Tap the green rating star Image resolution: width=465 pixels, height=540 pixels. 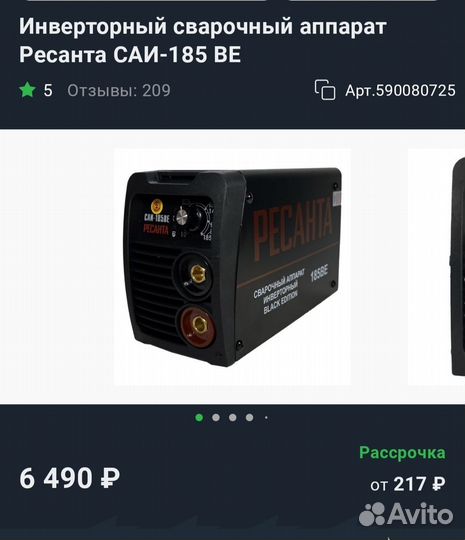pyautogui.click(x=27, y=90)
